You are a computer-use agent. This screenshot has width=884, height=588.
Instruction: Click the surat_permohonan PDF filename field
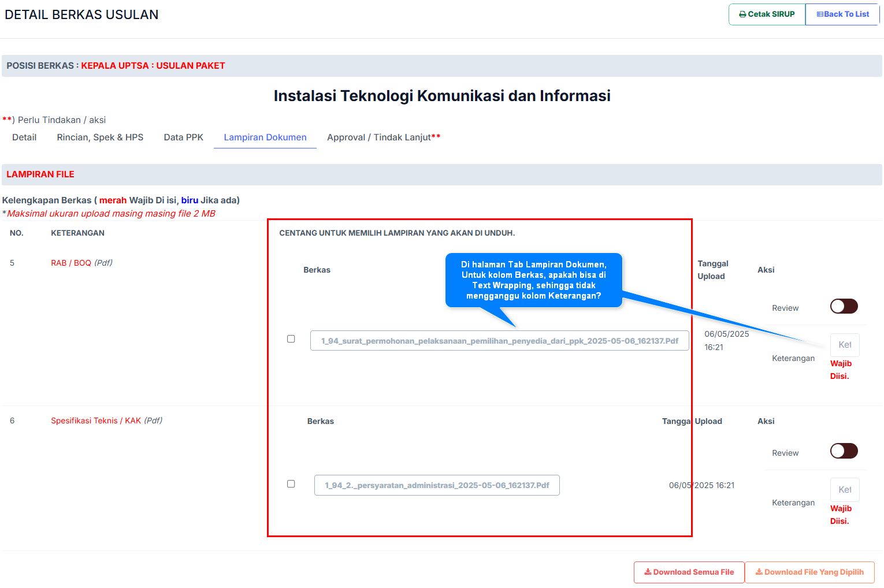pyautogui.click(x=499, y=341)
